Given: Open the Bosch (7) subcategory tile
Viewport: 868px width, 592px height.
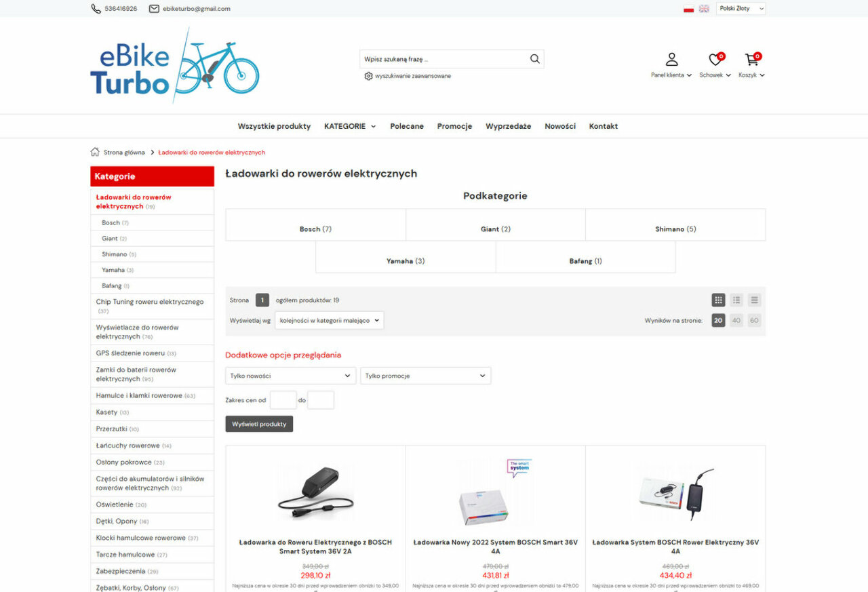Looking at the screenshot, I should 315,224.
